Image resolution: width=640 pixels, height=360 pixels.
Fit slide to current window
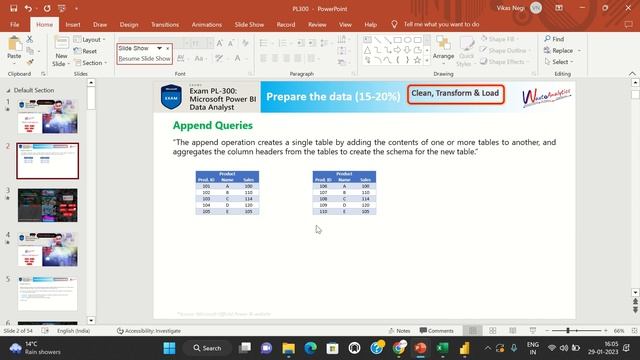[635, 331]
